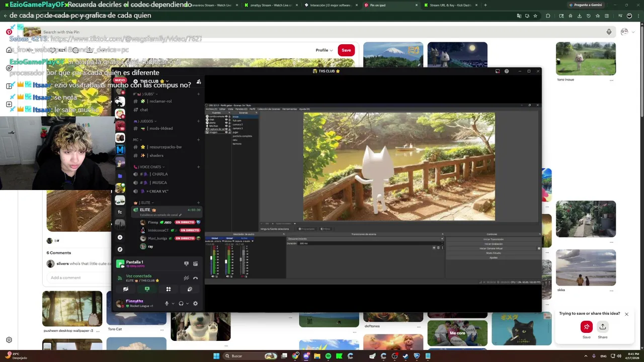Select user Maxi_kuniga in voice channel
644x362 pixels.
coord(157,238)
